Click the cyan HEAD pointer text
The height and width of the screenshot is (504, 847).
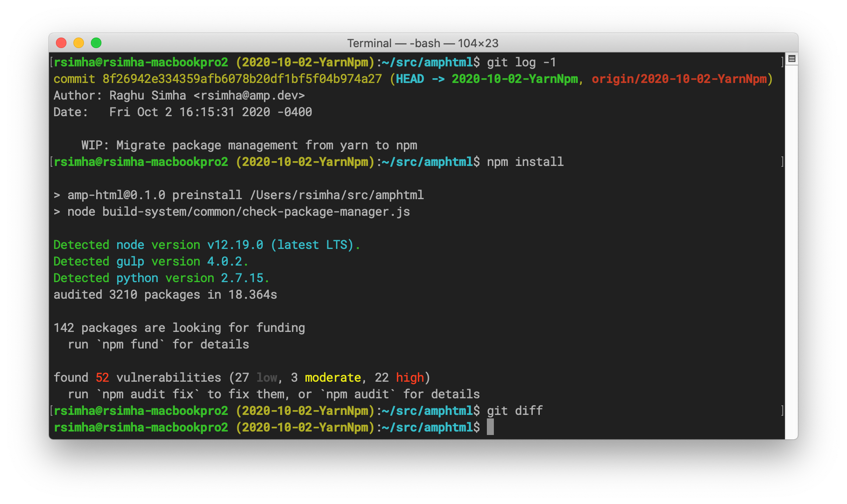tap(410, 79)
